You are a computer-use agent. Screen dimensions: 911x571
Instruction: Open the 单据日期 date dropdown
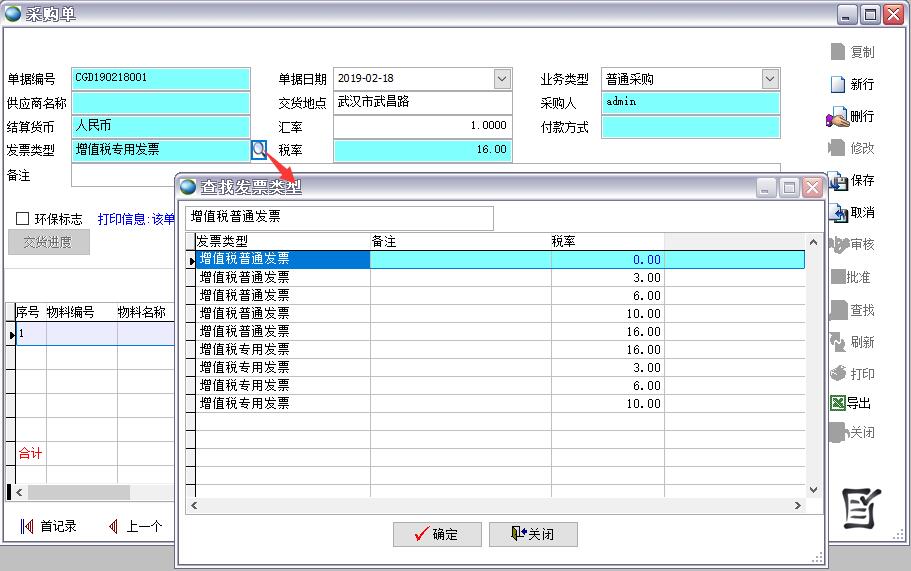502,79
